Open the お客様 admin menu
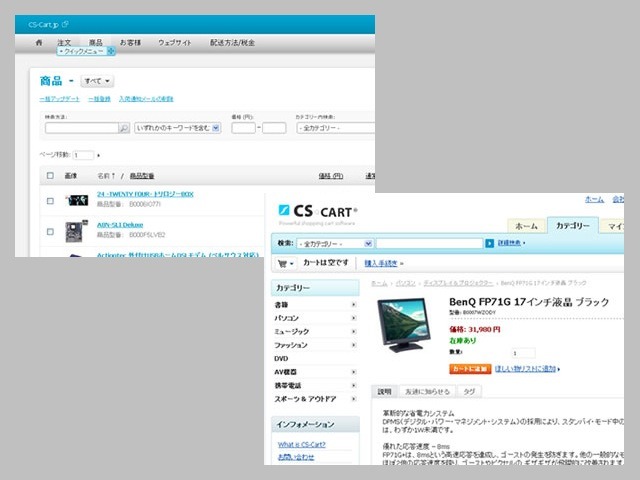The height and width of the screenshot is (480, 640). (x=130, y=42)
